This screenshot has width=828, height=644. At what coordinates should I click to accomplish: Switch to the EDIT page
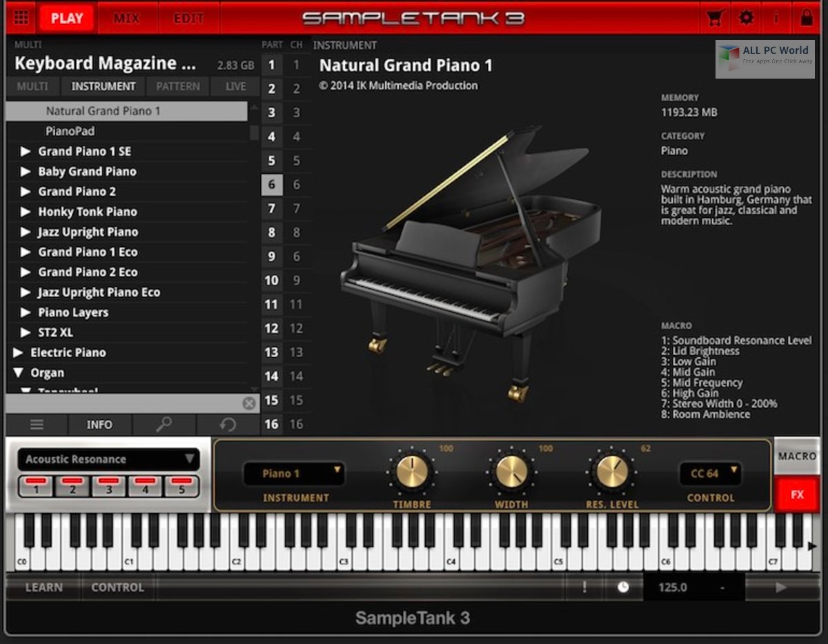click(x=188, y=19)
